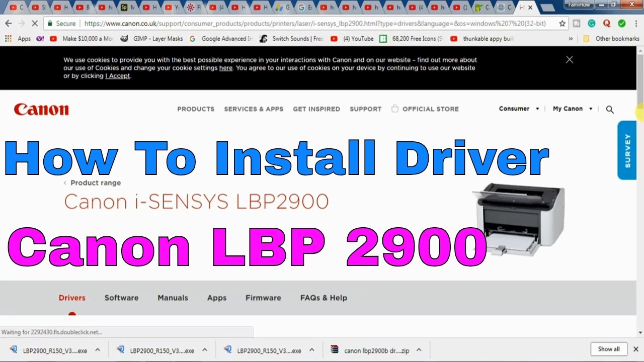The height and width of the screenshot is (362, 644).
Task: Open the GIMP - Layer Masks bookmark
Action: [152, 39]
